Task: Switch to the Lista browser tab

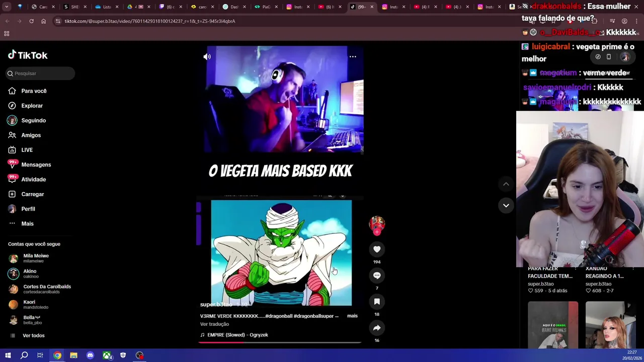Action: coord(106,7)
